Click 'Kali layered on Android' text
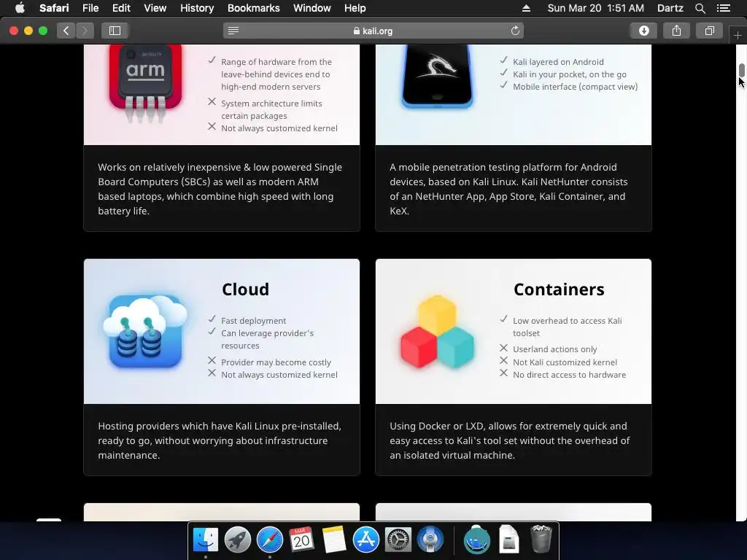This screenshot has width=747, height=560. click(558, 62)
